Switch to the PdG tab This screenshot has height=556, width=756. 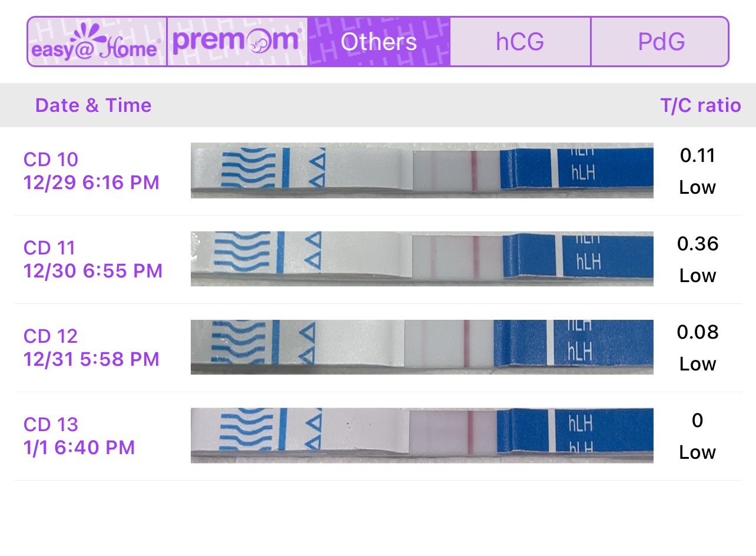click(661, 41)
